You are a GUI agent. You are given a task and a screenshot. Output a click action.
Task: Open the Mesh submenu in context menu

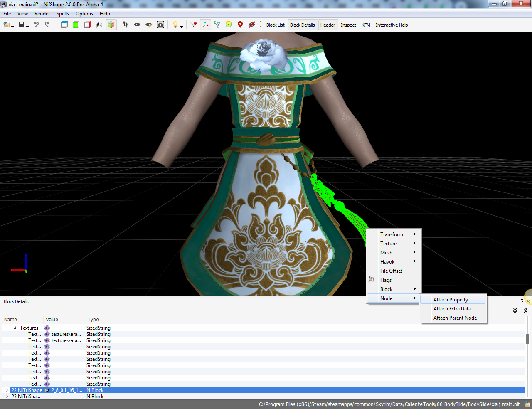[x=394, y=253]
